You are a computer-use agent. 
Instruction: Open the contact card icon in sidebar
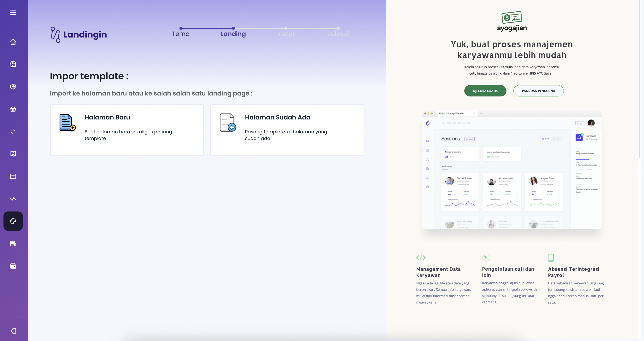tap(13, 154)
